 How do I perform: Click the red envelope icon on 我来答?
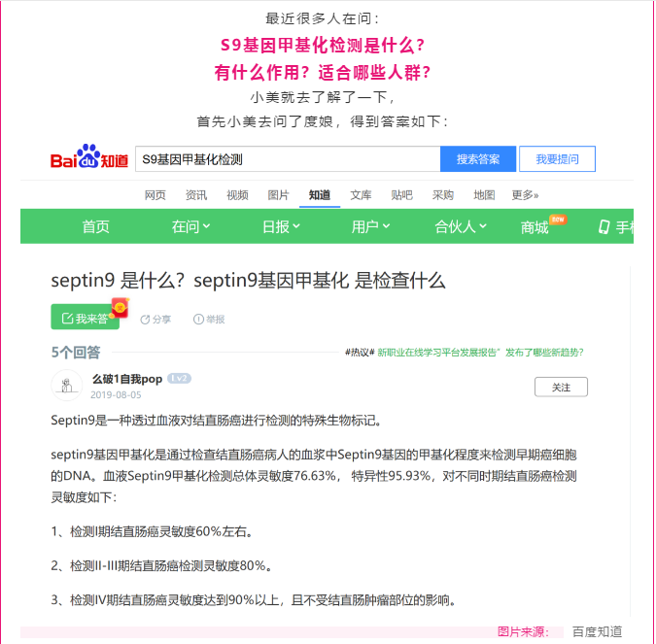point(121,308)
